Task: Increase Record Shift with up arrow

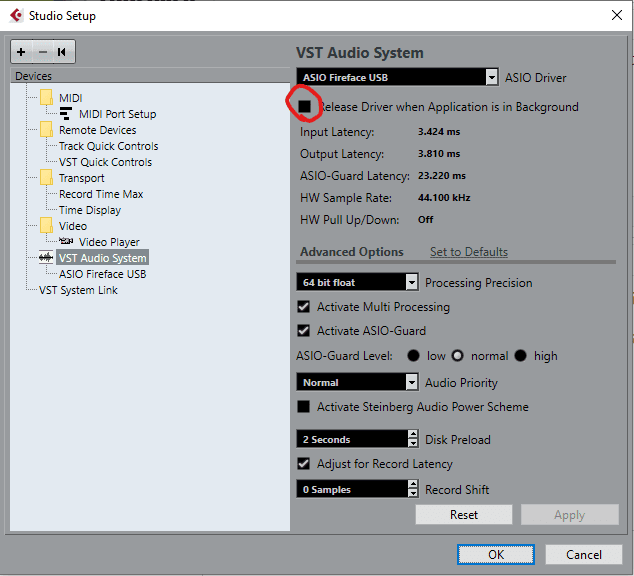Action: (412, 484)
